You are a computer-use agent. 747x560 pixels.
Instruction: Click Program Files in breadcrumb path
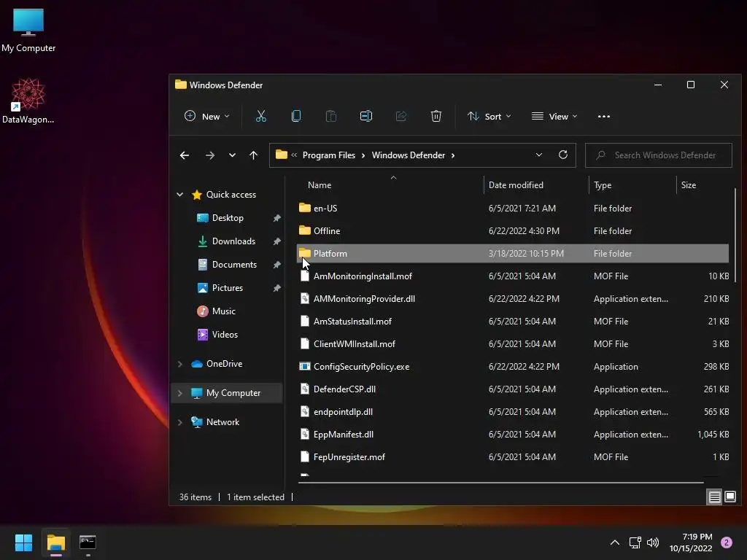[x=329, y=155]
